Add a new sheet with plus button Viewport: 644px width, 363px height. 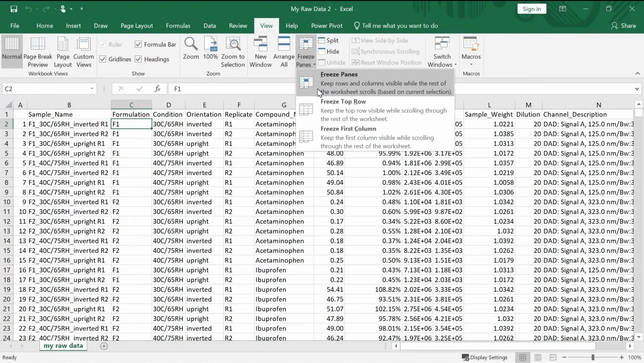(104, 346)
